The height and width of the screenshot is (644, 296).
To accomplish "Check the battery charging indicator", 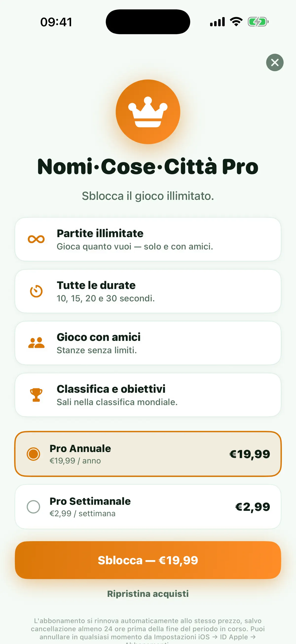I will (x=258, y=22).
